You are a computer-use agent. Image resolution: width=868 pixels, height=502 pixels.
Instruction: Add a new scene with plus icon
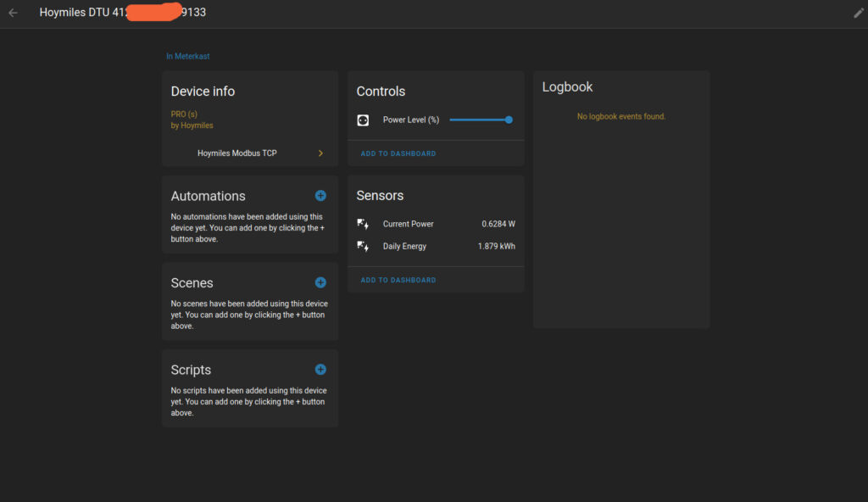320,282
